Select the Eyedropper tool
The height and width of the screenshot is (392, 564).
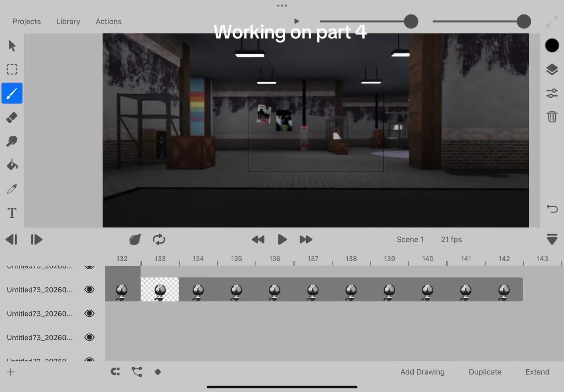point(12,189)
